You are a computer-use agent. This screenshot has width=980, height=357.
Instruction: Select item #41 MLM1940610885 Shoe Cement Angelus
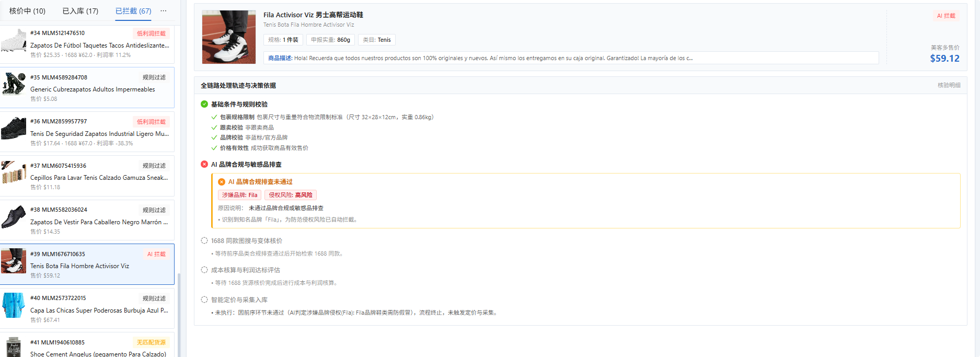tap(87, 345)
